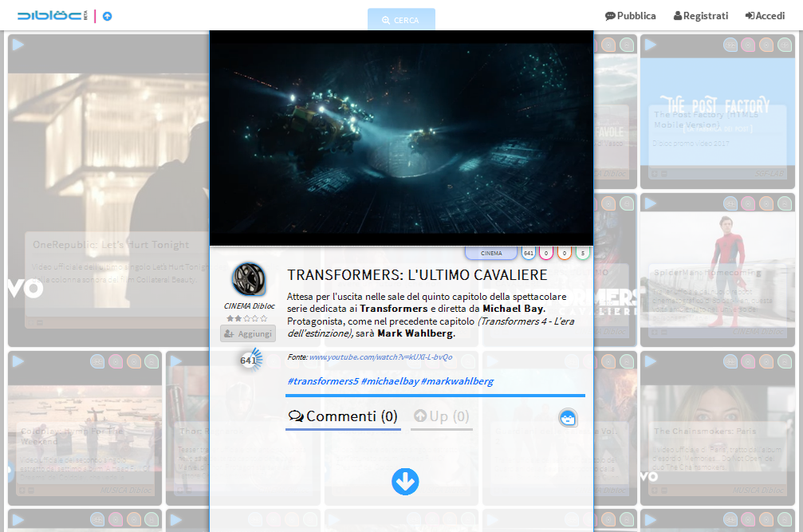Click the blue down-arrow circle button
The height and width of the screenshot is (532, 803).
pyautogui.click(x=405, y=482)
